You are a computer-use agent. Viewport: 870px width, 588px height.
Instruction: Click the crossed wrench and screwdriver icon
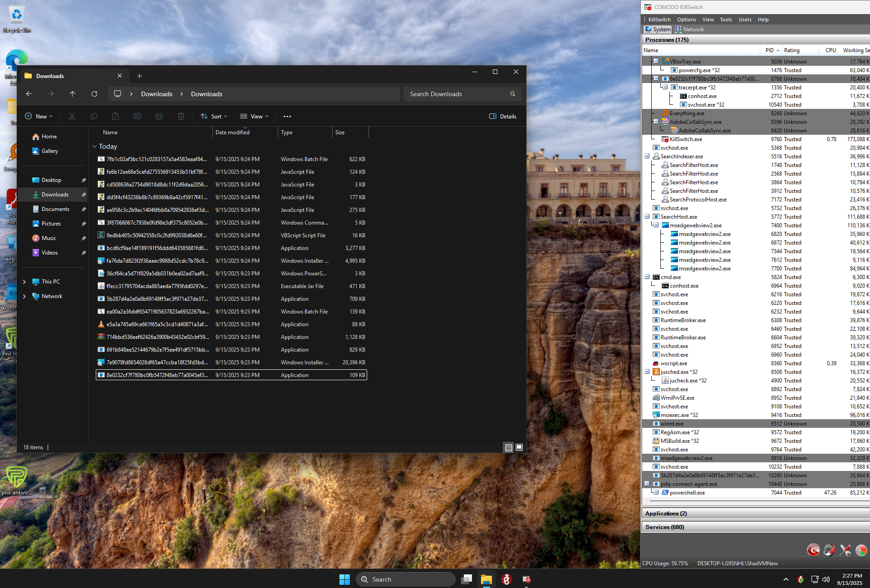(x=845, y=550)
